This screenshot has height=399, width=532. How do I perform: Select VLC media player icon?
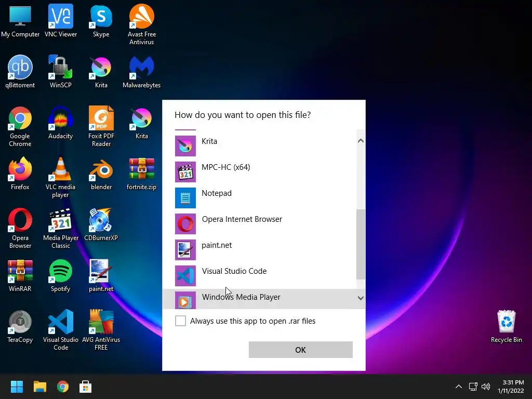coord(60,177)
